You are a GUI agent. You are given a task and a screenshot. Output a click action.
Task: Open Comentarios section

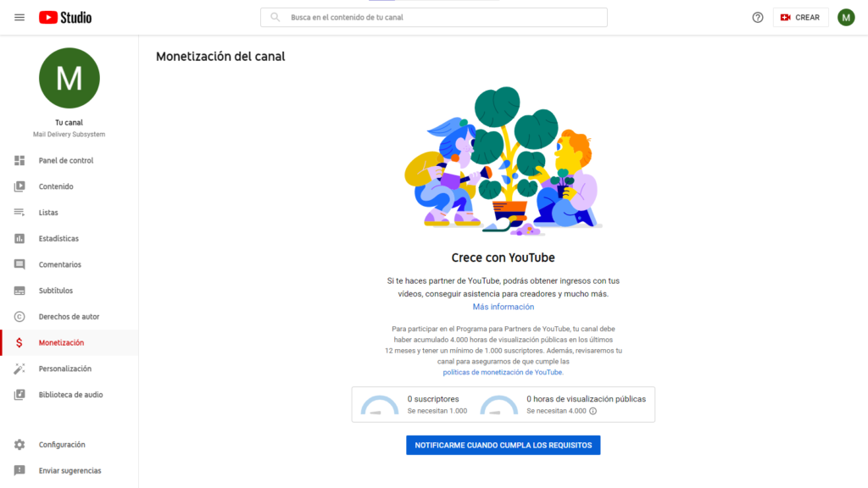point(59,264)
